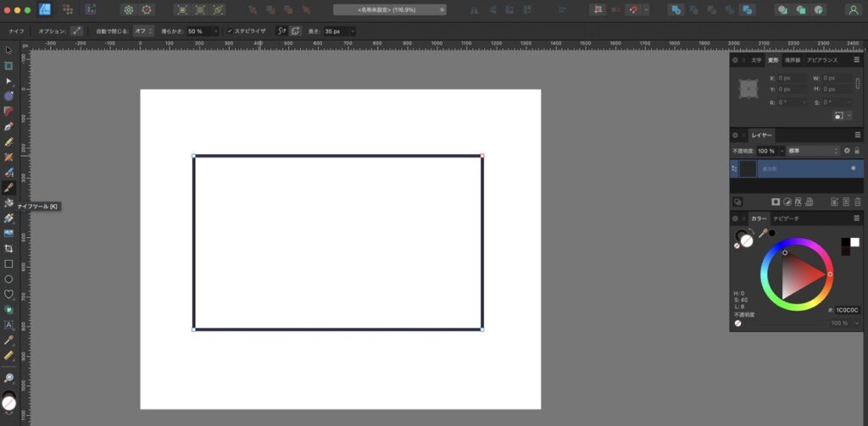
Task: Switch to the ナビゲータ tab
Action: pyautogui.click(x=785, y=219)
